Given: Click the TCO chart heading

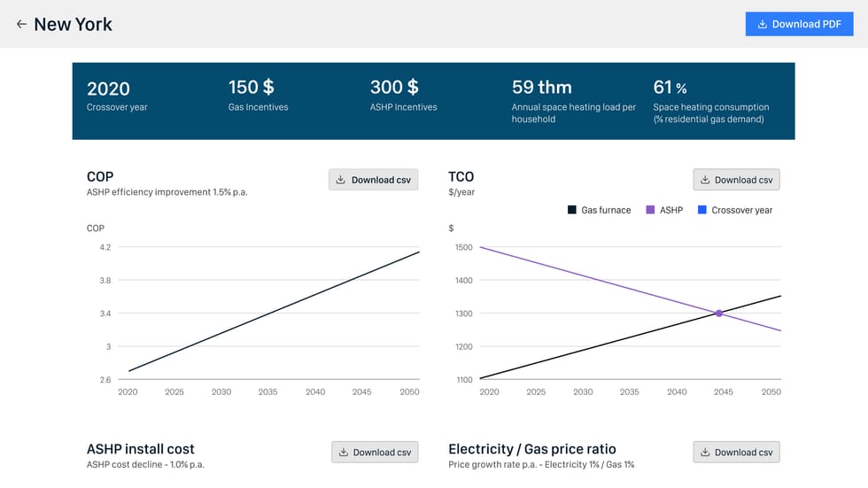Looking at the screenshot, I should coord(461,176).
